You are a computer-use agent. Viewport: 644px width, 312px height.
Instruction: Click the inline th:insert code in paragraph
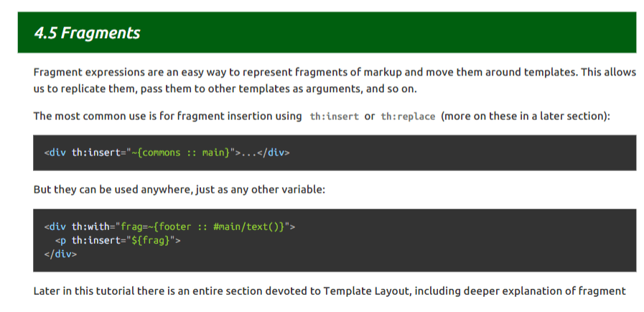pyautogui.click(x=334, y=116)
